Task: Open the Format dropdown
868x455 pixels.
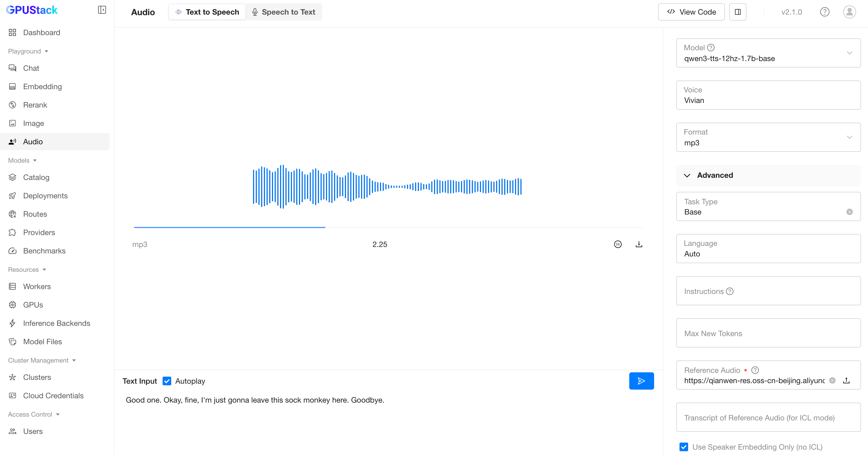Action: pyautogui.click(x=768, y=138)
